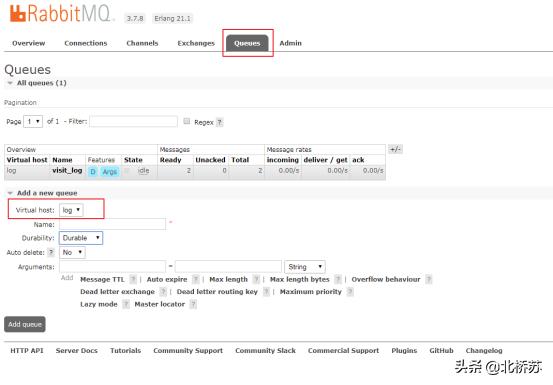This screenshot has height=385, width=553.
Task: Add Dead letter exchange argument
Action: click(x=117, y=292)
